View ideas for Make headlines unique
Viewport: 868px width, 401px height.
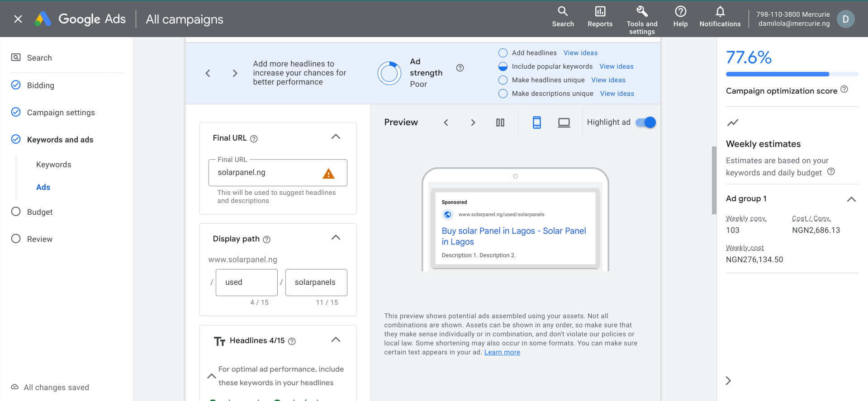pyautogui.click(x=608, y=80)
